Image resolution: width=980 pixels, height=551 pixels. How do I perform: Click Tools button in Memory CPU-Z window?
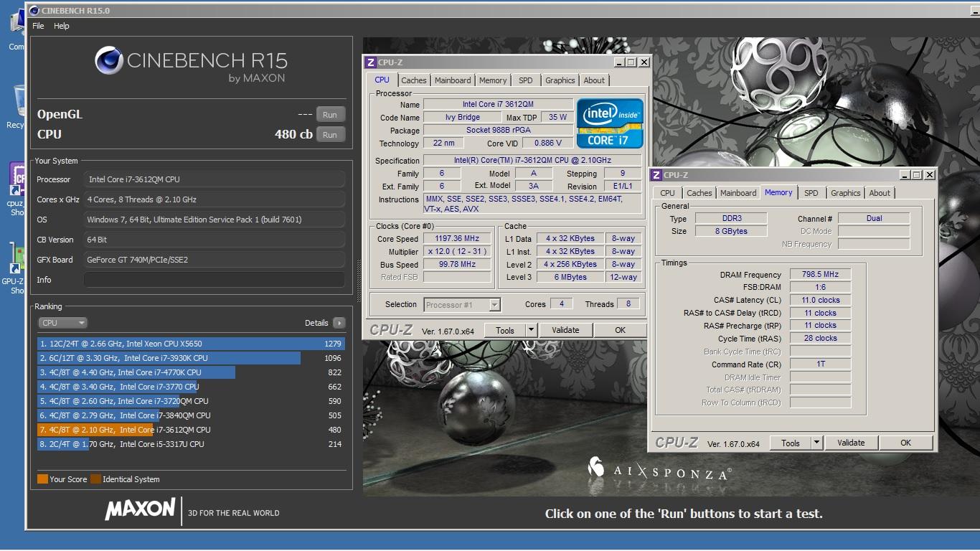click(x=791, y=443)
